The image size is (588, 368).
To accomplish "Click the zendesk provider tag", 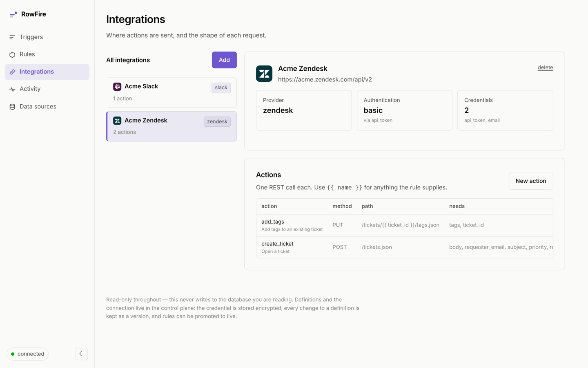I will coord(217,121).
